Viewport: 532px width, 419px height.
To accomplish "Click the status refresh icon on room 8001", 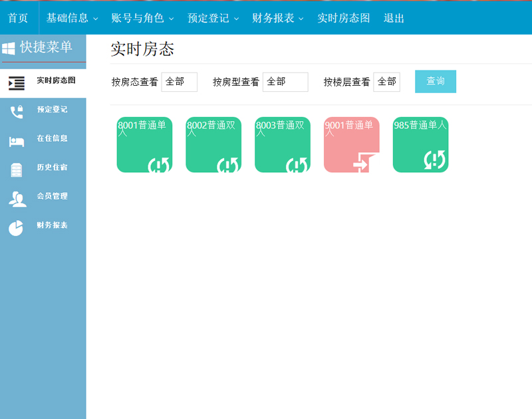I will [x=159, y=165].
